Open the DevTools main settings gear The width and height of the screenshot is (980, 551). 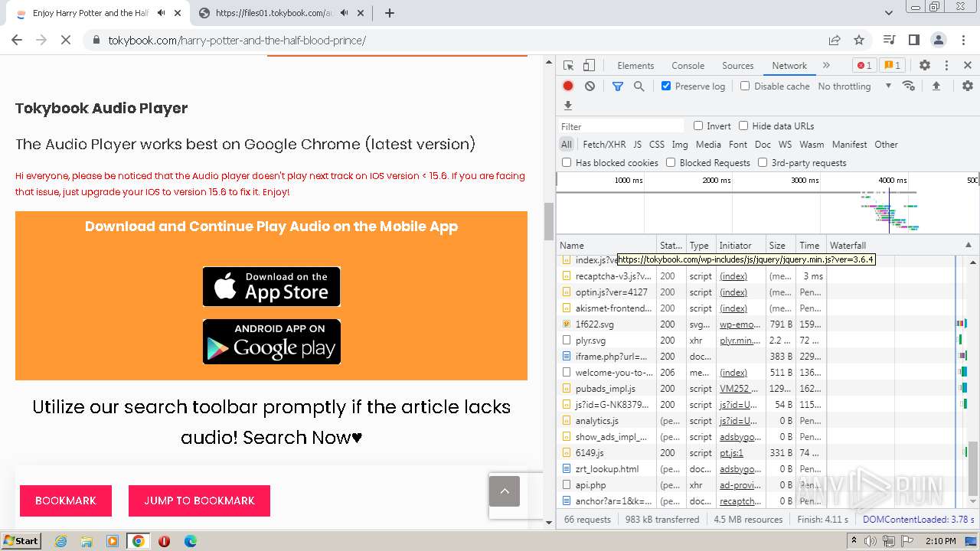[925, 66]
